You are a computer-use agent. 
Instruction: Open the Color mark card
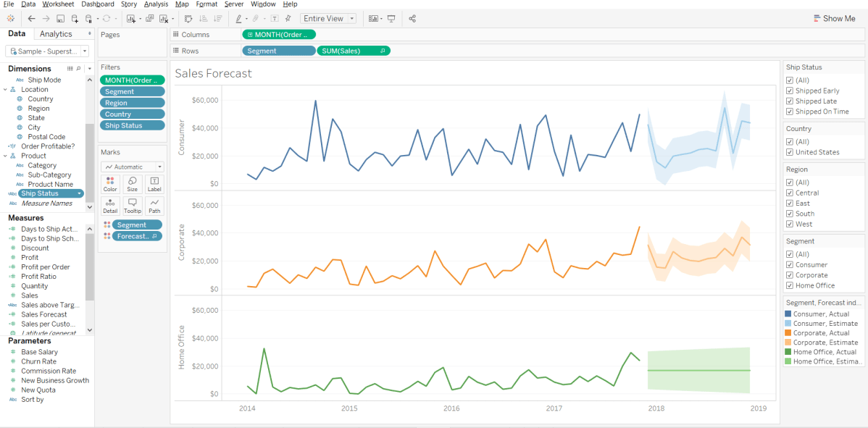110,184
